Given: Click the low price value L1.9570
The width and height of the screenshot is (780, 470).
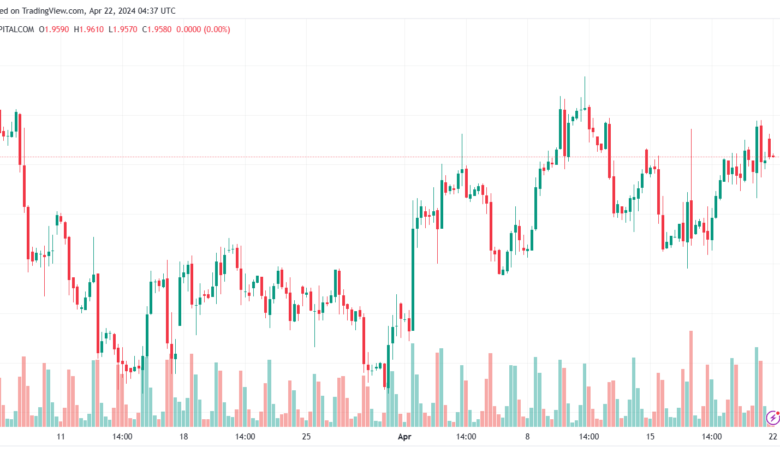Looking at the screenshot, I should 123,29.
